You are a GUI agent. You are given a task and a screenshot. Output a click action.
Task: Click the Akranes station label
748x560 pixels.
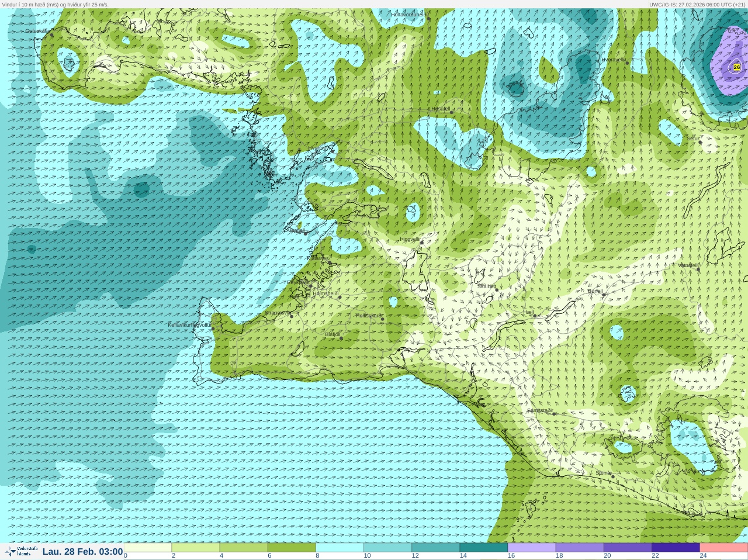pos(297,230)
